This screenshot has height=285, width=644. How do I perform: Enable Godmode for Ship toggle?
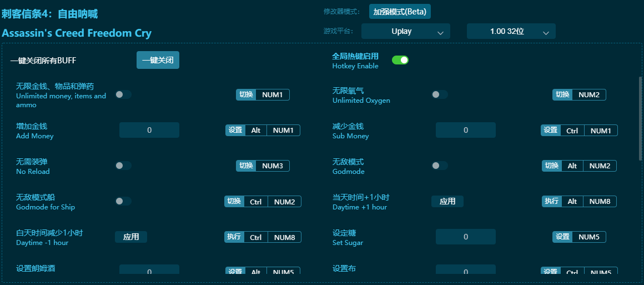point(123,201)
